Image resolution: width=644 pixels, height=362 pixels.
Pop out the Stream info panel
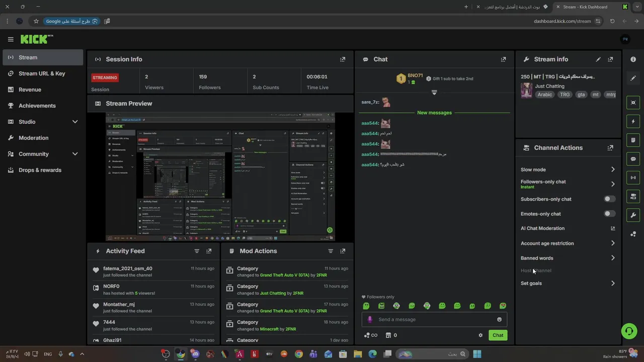tap(610, 59)
